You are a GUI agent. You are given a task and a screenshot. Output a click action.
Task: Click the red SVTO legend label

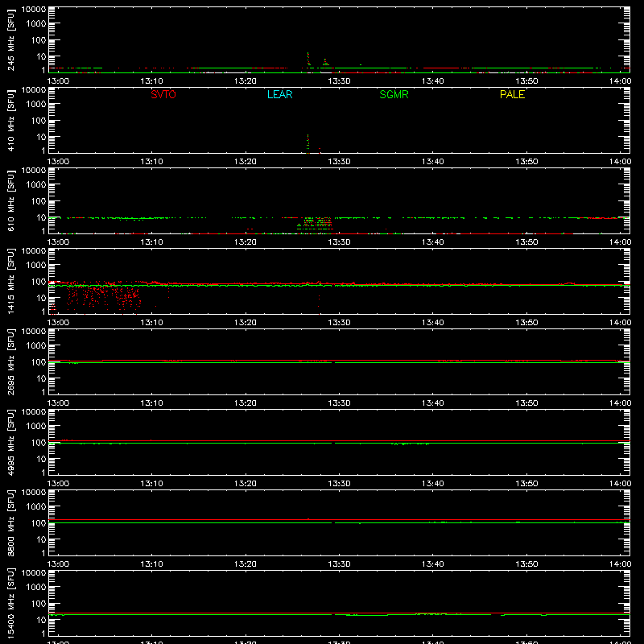click(163, 94)
